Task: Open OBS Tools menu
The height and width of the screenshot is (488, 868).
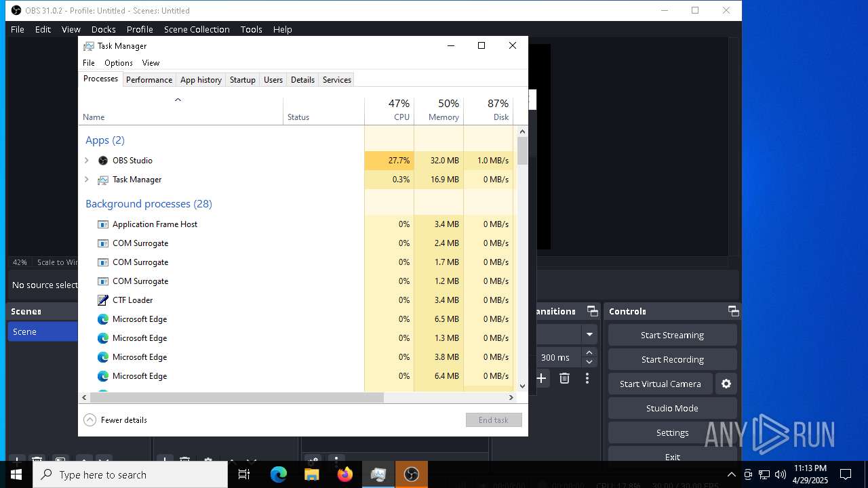Action: [251, 29]
